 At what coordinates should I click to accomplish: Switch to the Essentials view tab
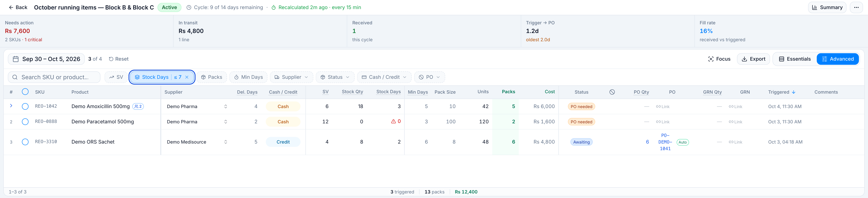[x=795, y=59]
